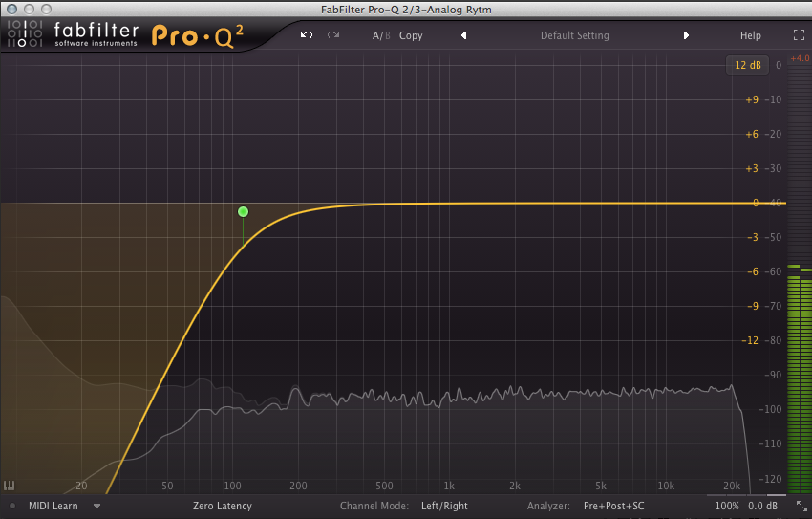812x519 pixels.
Task: Copy settings with the Copy button
Action: [411, 35]
